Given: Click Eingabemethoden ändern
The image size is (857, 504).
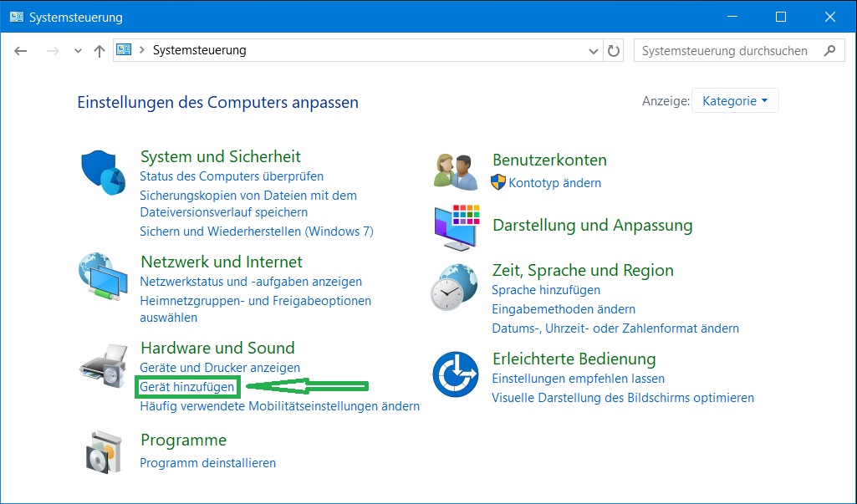Looking at the screenshot, I should click(564, 309).
